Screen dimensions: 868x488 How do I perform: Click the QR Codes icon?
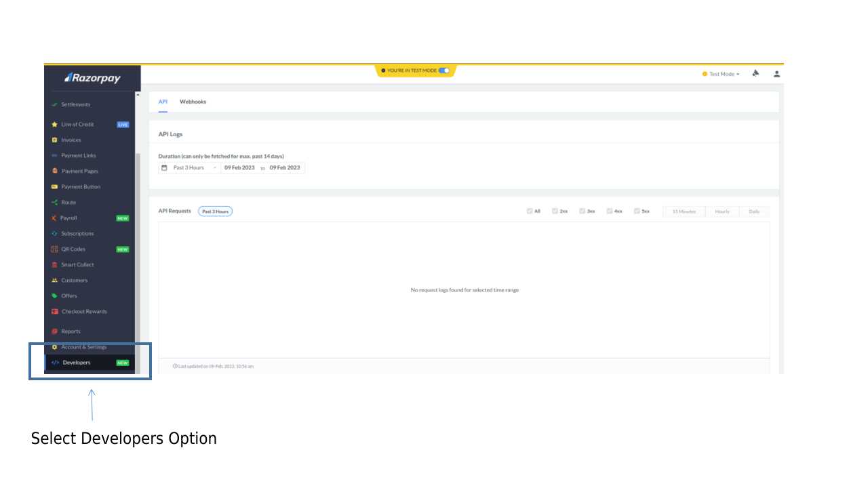pyautogui.click(x=54, y=249)
